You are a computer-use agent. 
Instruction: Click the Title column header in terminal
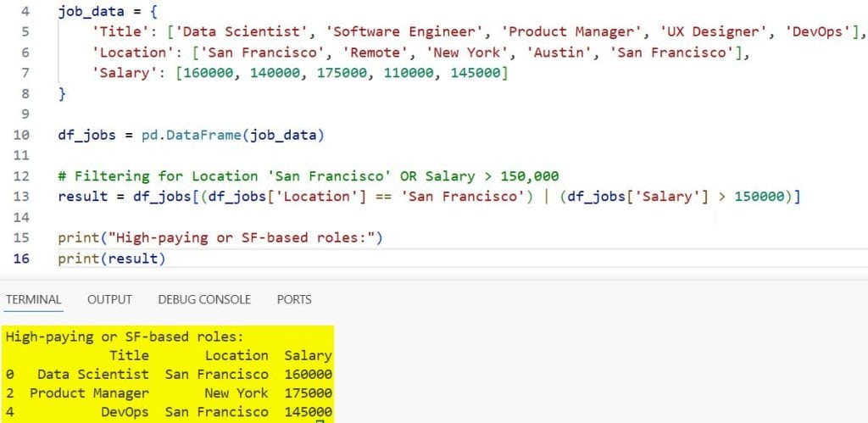(129, 355)
